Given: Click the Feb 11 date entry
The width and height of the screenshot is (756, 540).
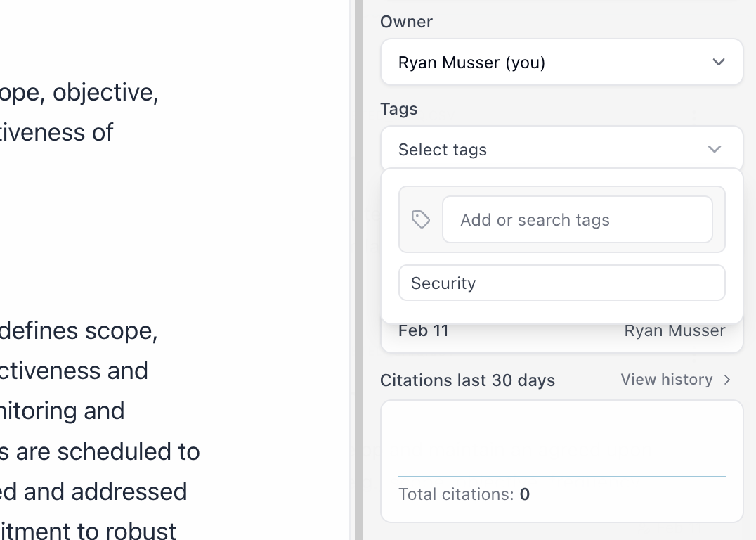Looking at the screenshot, I should tap(424, 330).
